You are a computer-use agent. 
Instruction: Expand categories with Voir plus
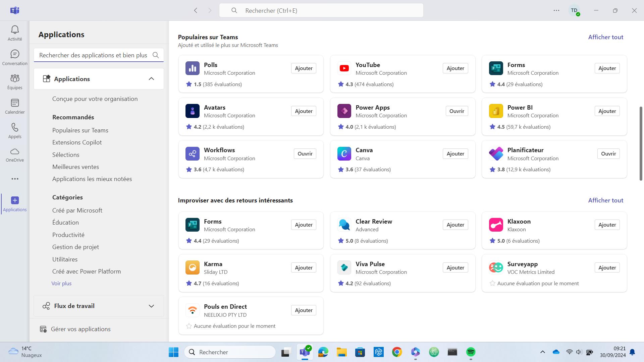(61, 284)
